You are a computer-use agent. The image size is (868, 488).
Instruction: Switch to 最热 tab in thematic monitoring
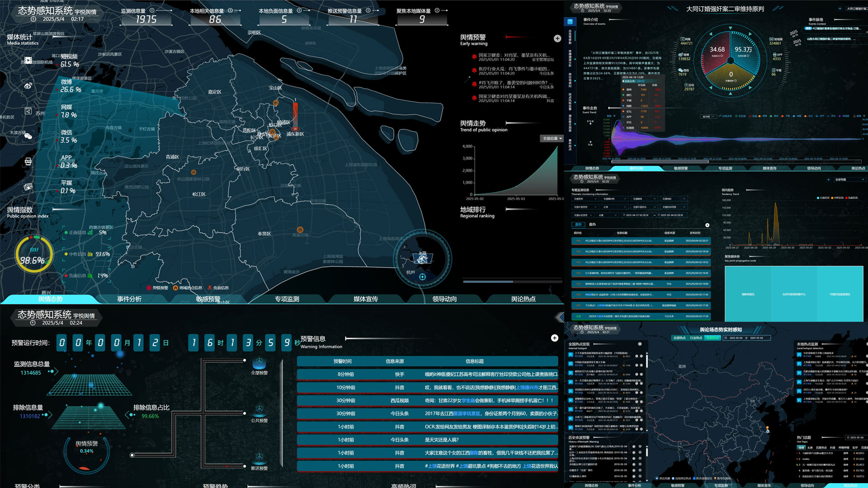(592, 225)
